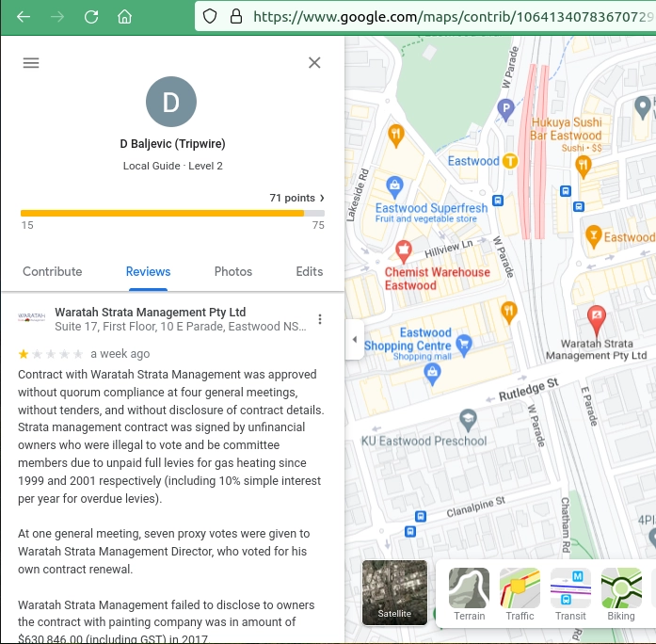This screenshot has height=644, width=656.
Task: Select the Hukuya Sushi Bar restaurant pin
Action: click(x=584, y=166)
